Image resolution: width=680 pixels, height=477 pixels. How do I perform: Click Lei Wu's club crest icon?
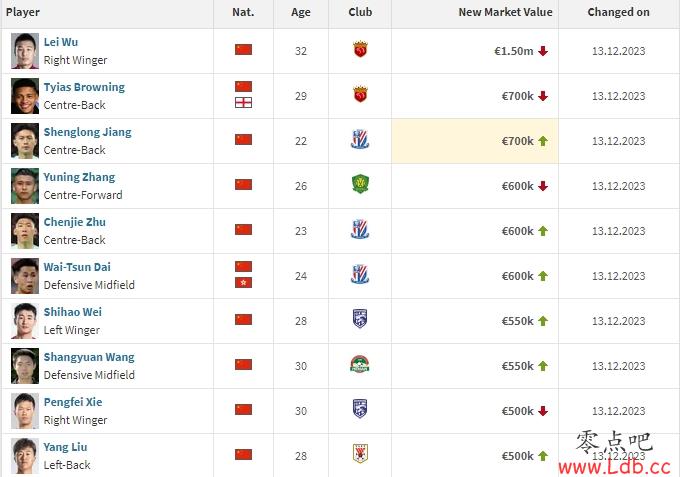click(360, 49)
